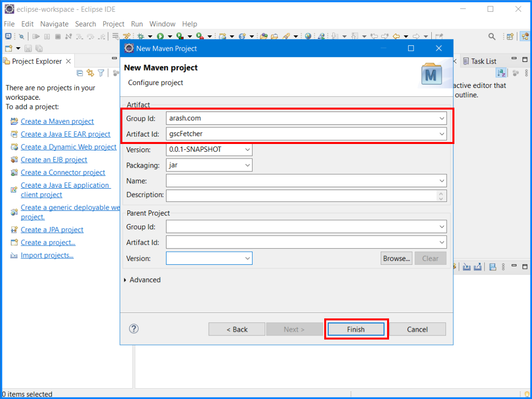Open the Window menu
This screenshot has width=532, height=399.
162,24
